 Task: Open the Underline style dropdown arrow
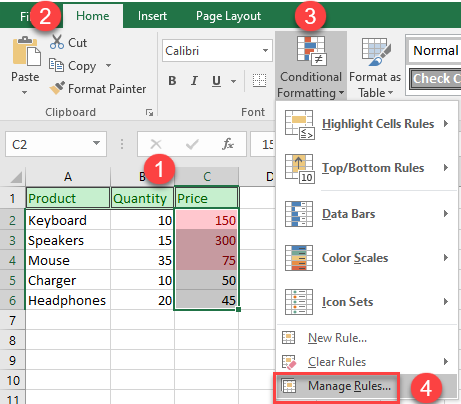click(234, 81)
